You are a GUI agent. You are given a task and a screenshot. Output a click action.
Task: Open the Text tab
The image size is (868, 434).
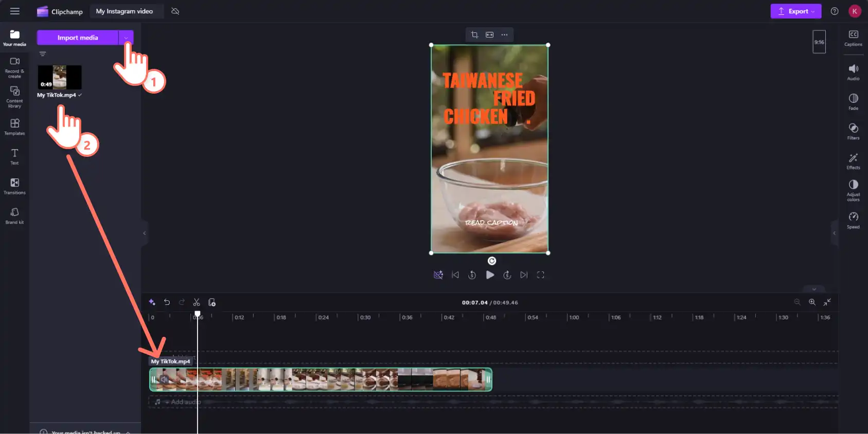(x=14, y=156)
